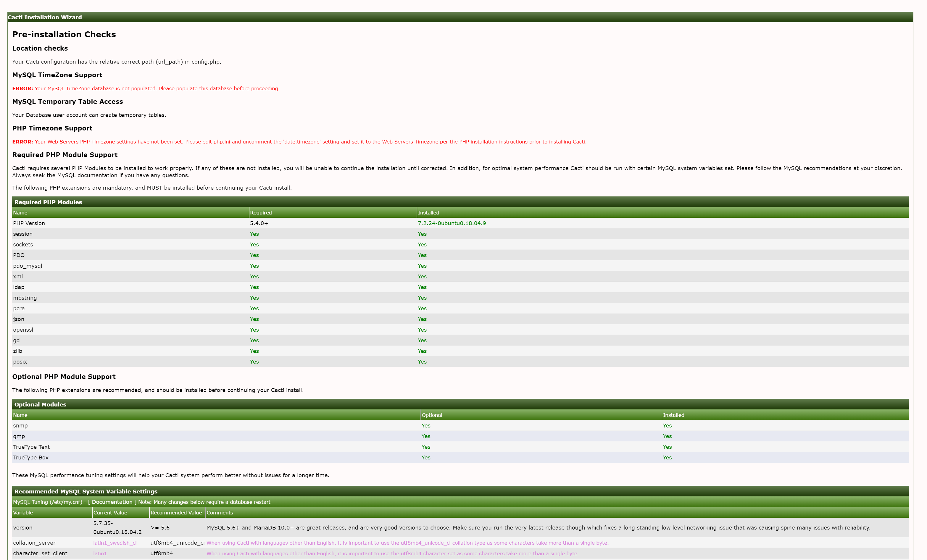927x560 pixels.
Task: Click the Comments column header
Action: [x=220, y=513]
